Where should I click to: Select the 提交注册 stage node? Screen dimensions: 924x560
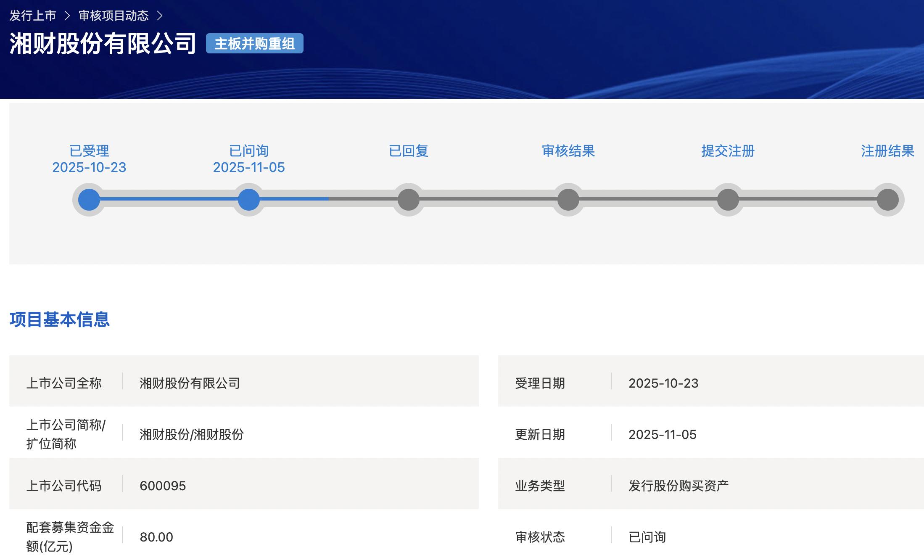tap(728, 200)
